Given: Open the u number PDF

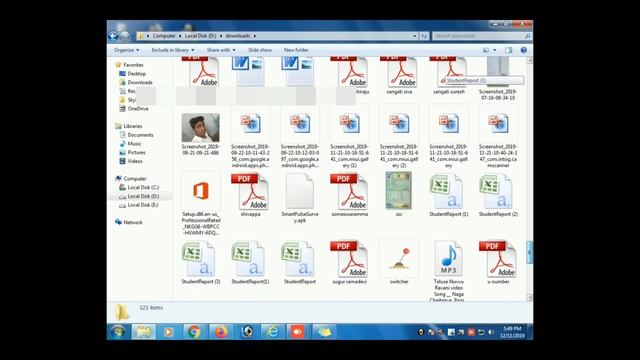Looking at the screenshot, I should 498,262.
